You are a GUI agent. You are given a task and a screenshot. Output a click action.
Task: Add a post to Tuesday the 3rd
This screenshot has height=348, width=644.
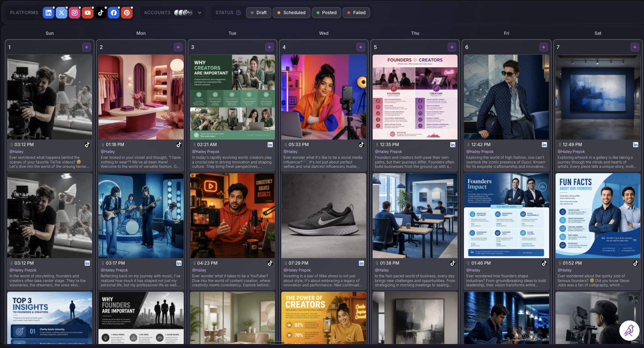pyautogui.click(x=269, y=47)
